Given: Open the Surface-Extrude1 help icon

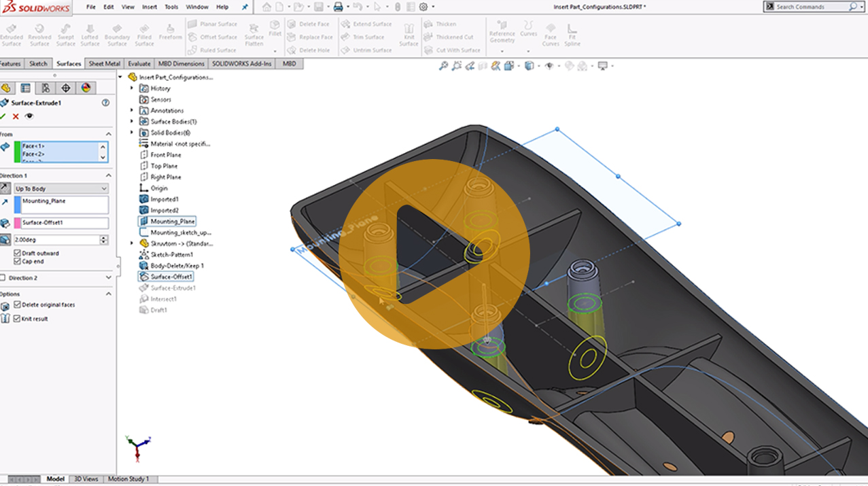Looking at the screenshot, I should 105,103.
